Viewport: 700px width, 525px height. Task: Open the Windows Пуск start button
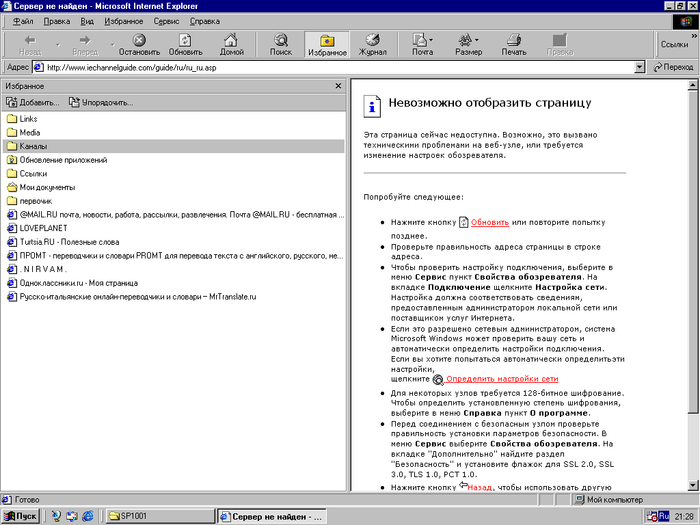pyautogui.click(x=20, y=516)
